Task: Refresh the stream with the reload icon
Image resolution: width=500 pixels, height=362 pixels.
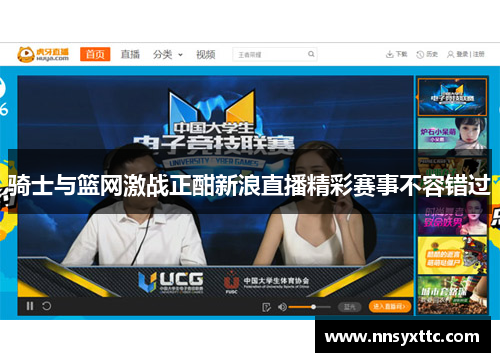Action: (x=47, y=306)
